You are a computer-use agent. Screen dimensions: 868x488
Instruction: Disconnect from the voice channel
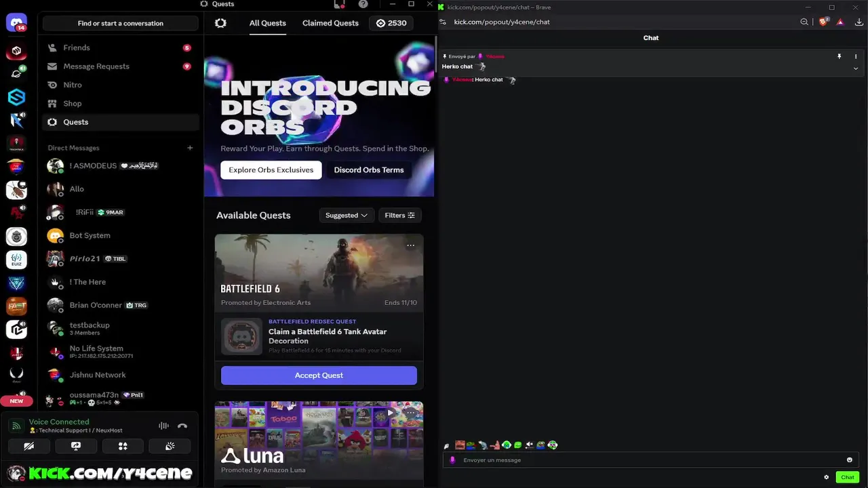[x=182, y=426]
